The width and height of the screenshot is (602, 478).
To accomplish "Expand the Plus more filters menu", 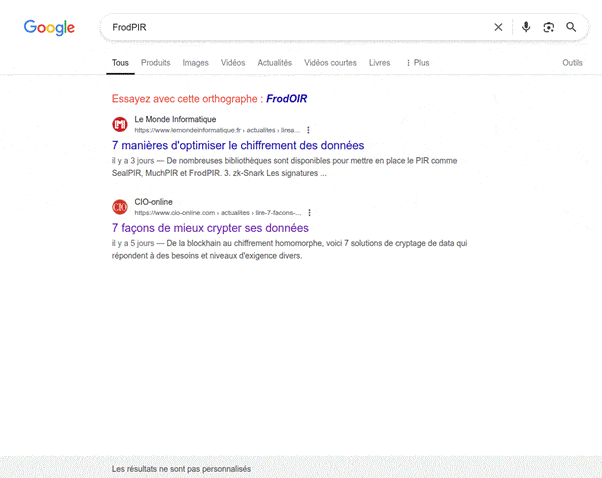I will point(418,63).
